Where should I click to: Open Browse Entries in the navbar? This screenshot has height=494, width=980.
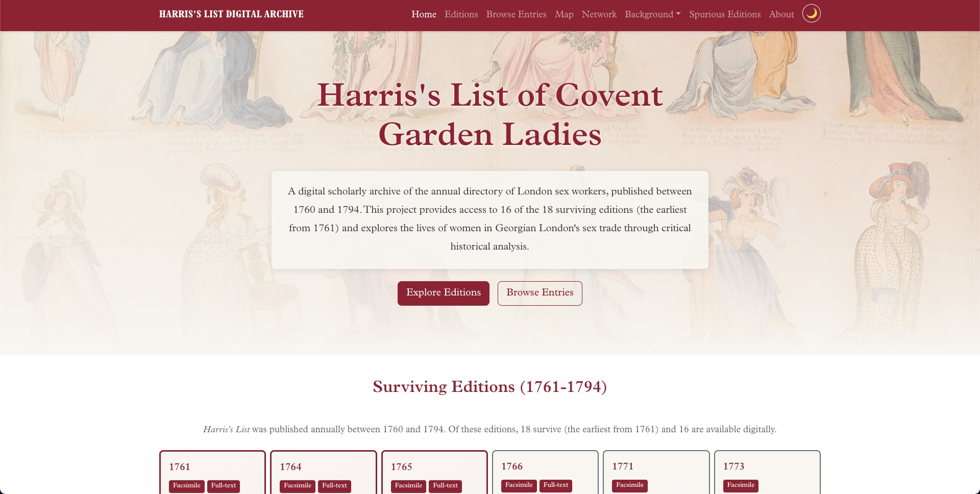coord(516,14)
